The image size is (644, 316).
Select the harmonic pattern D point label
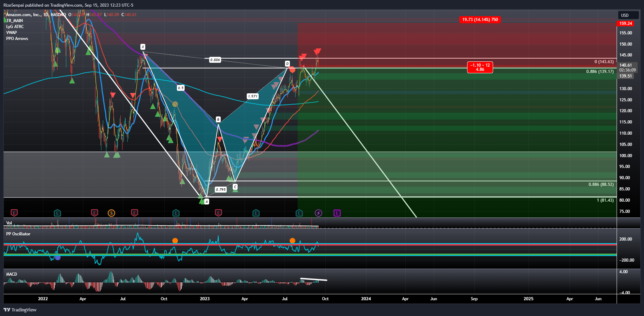click(x=287, y=63)
